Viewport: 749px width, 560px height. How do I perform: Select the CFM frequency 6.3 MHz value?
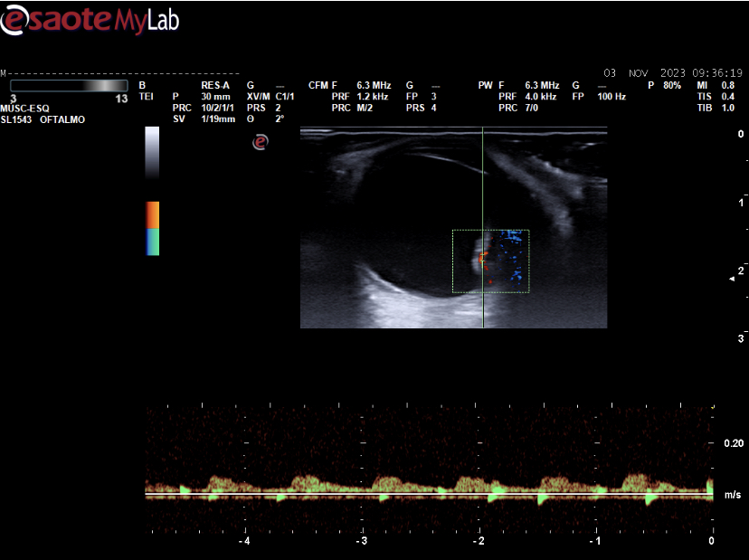click(x=374, y=85)
